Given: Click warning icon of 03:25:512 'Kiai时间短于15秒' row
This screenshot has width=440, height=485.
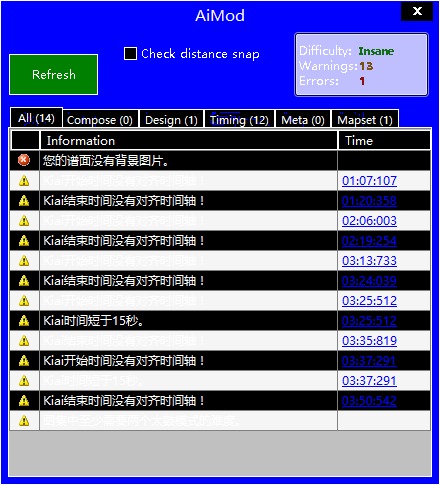Looking at the screenshot, I should [24, 321].
